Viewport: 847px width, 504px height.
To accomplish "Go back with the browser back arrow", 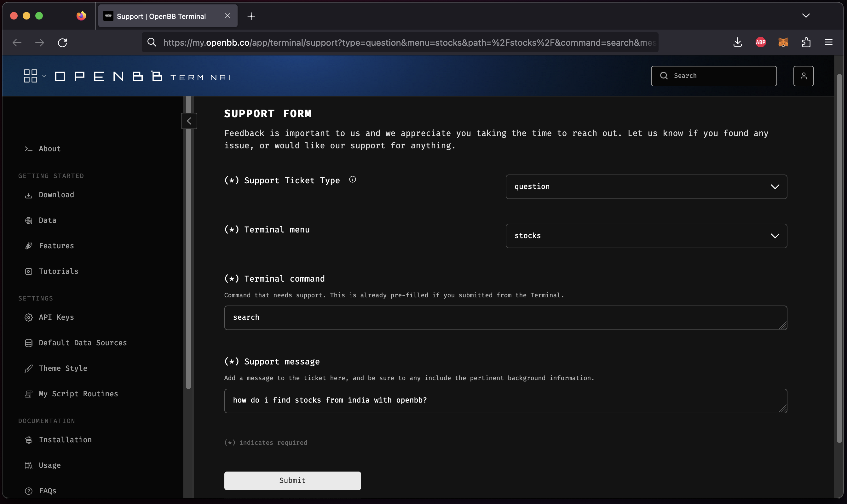I will click(17, 43).
